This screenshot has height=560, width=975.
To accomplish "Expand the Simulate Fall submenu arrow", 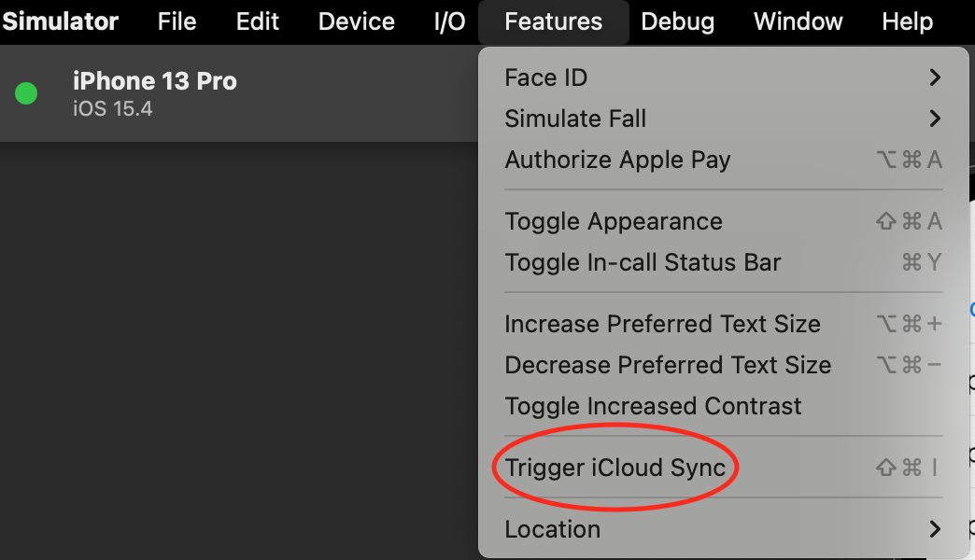I will click(935, 119).
